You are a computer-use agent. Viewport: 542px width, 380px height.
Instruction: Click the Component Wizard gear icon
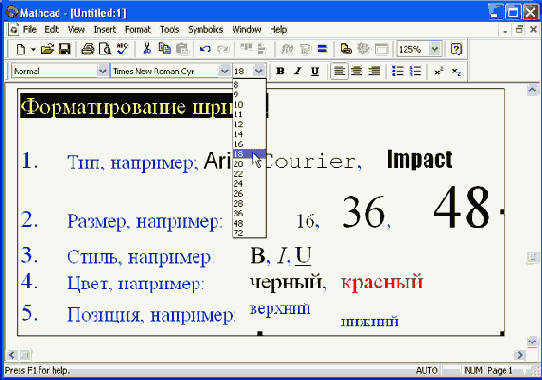(x=363, y=49)
